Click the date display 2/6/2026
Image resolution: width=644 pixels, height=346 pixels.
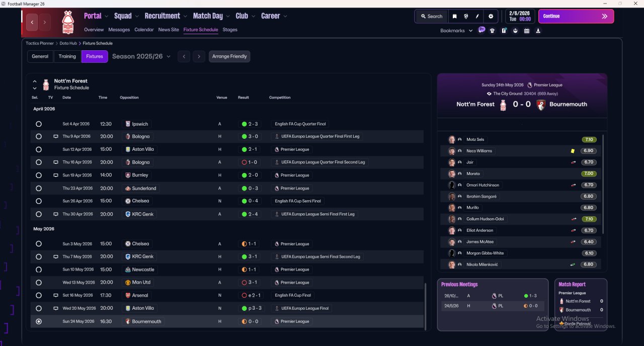click(519, 16)
